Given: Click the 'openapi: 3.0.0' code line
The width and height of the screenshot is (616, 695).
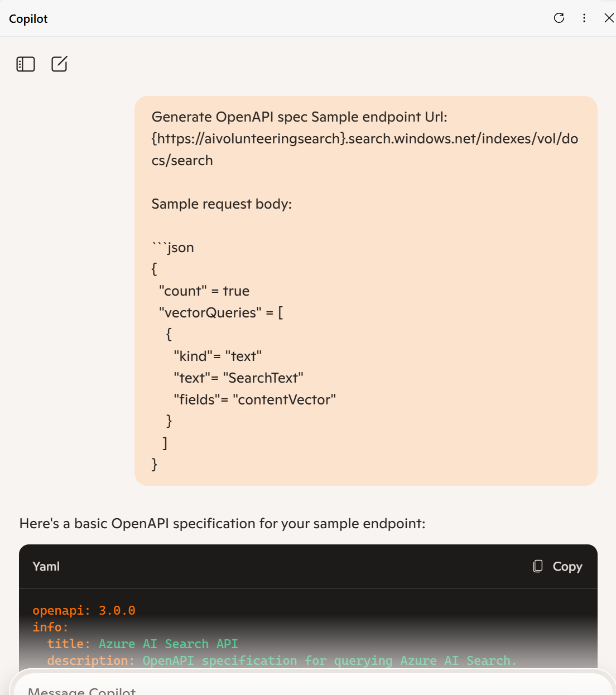Looking at the screenshot, I should 84,610.
